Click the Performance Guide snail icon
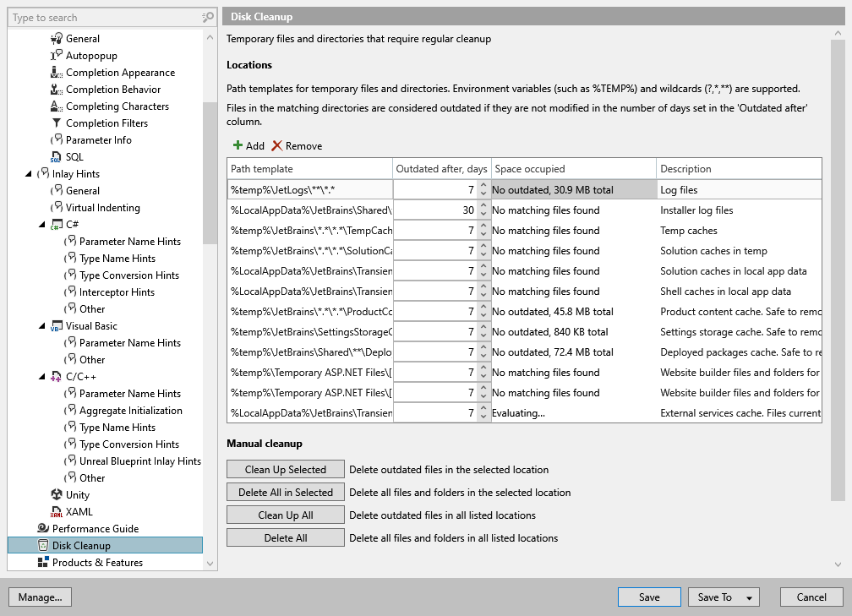852x616 pixels. coord(43,529)
